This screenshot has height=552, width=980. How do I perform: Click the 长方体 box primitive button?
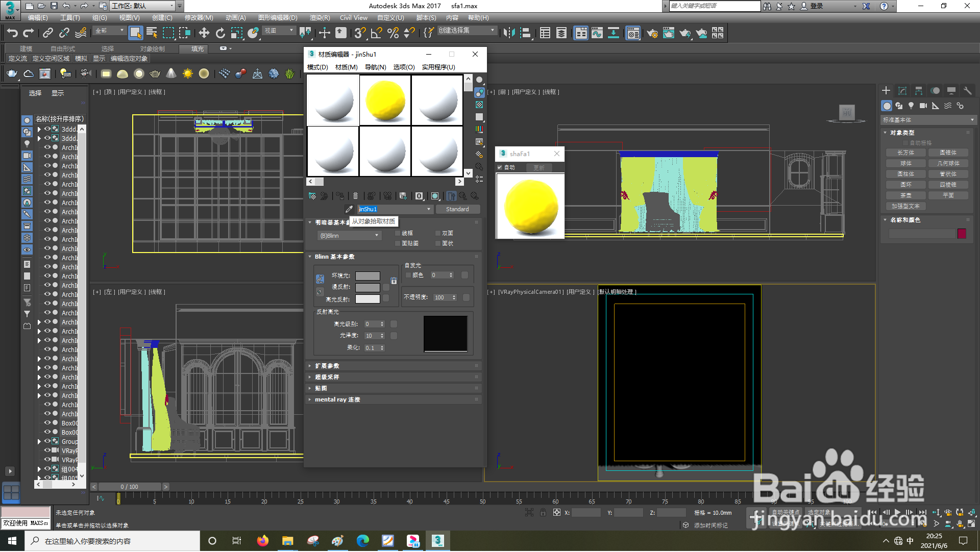[906, 153]
